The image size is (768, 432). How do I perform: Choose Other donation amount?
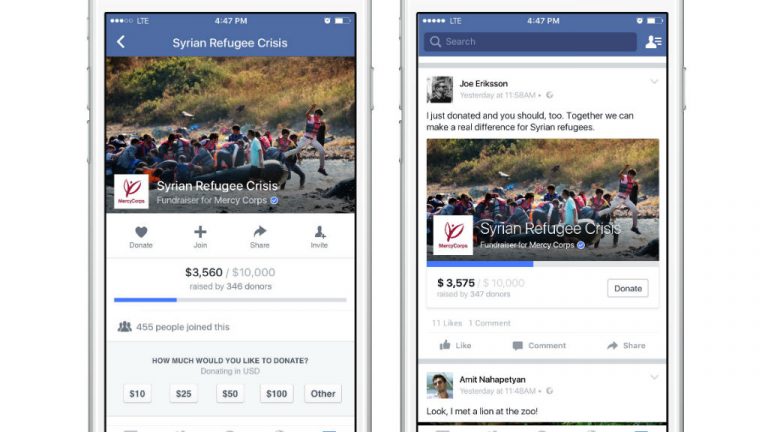(x=323, y=393)
